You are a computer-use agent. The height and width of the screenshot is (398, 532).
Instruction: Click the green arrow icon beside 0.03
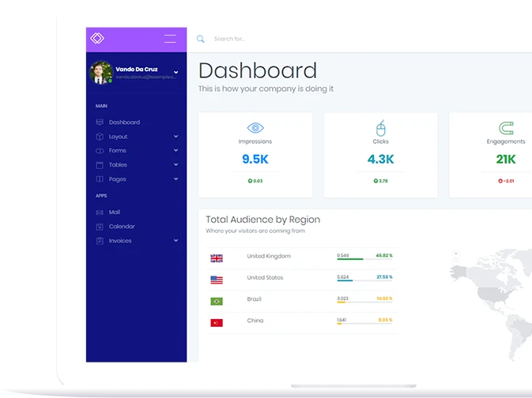coord(250,181)
